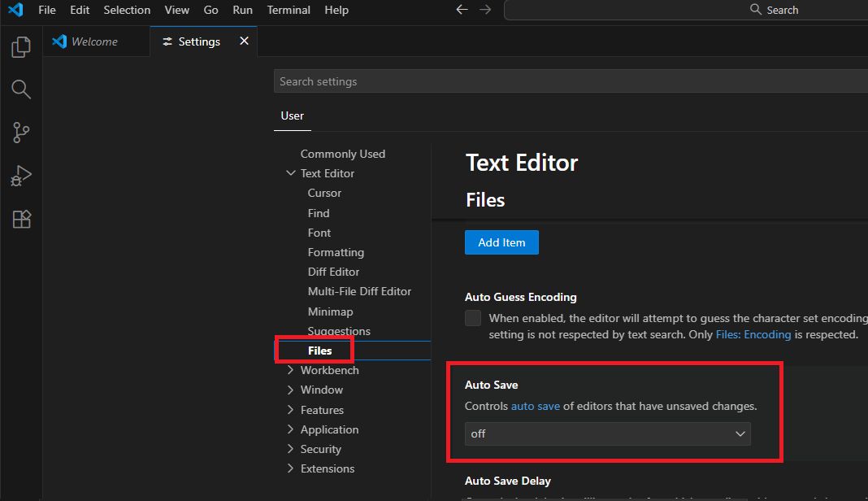This screenshot has width=868, height=501.
Task: Open the View menu
Action: (176, 10)
